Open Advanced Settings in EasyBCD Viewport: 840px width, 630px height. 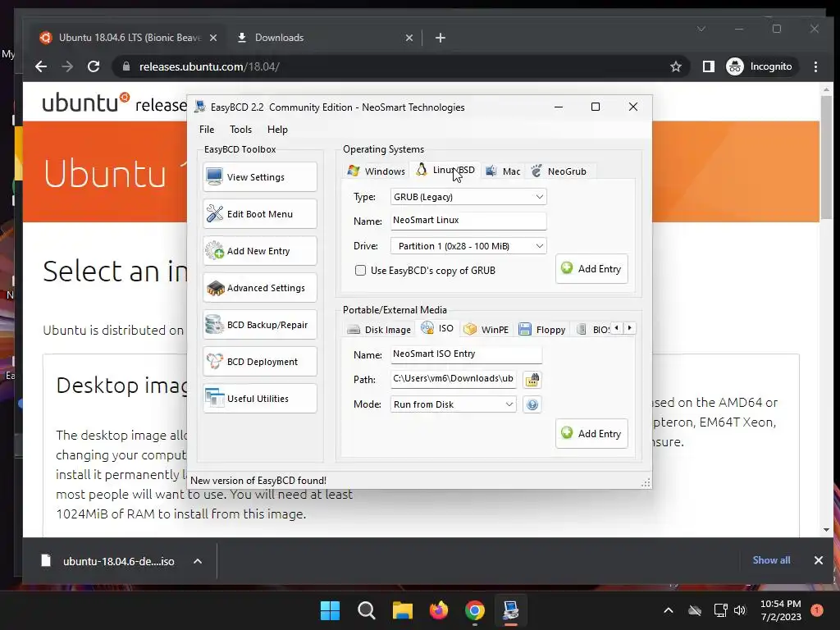(260, 288)
